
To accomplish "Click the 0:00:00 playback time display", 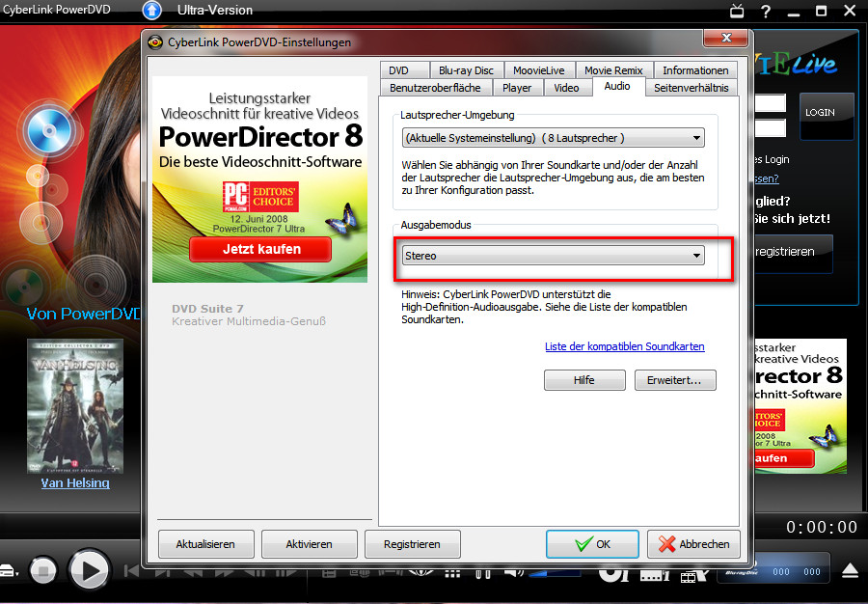I will coord(822,527).
